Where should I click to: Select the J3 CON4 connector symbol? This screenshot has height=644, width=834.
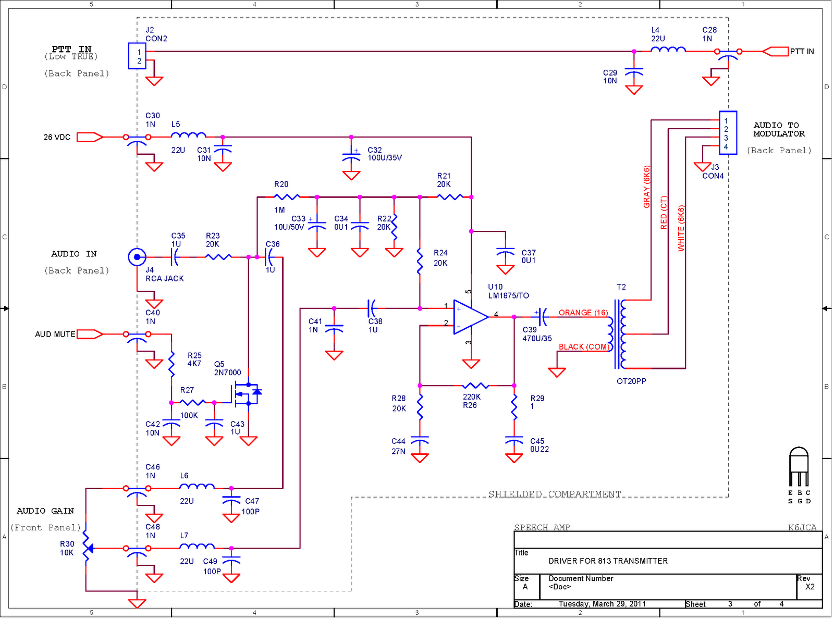[728, 133]
